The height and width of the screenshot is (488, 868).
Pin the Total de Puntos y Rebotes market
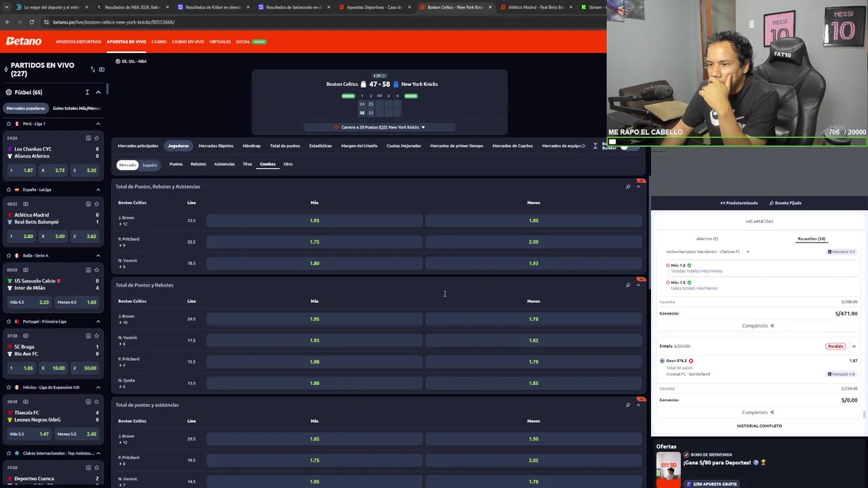point(628,285)
